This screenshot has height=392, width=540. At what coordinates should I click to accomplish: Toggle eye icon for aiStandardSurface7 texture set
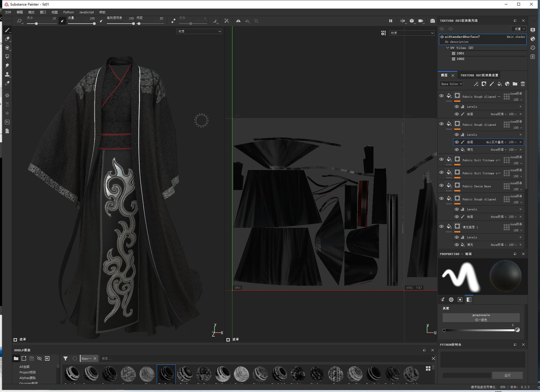pos(442,37)
